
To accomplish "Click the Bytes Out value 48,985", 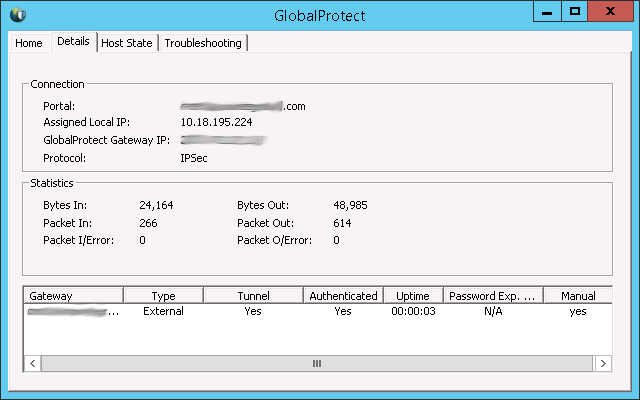I will click(350, 205).
